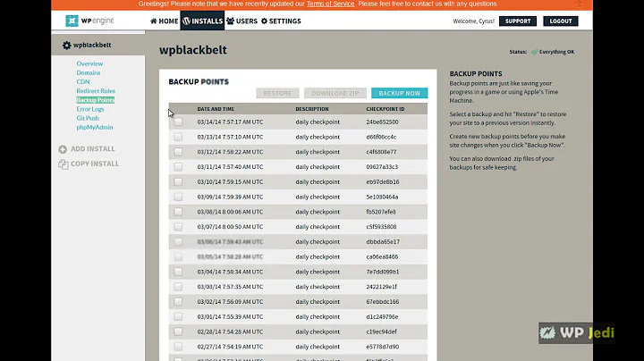Check the 03/13/14 backup checkbox

(178, 137)
